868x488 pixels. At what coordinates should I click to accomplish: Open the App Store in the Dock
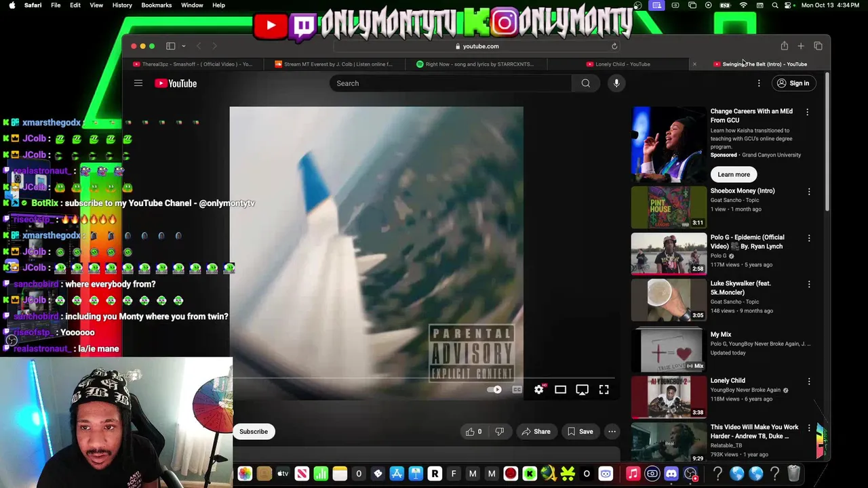397,474
